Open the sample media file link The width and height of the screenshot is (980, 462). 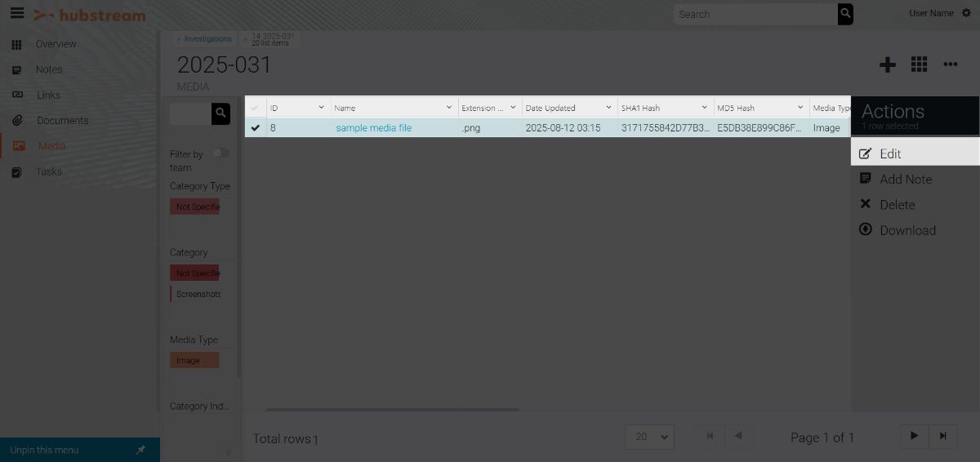point(373,128)
